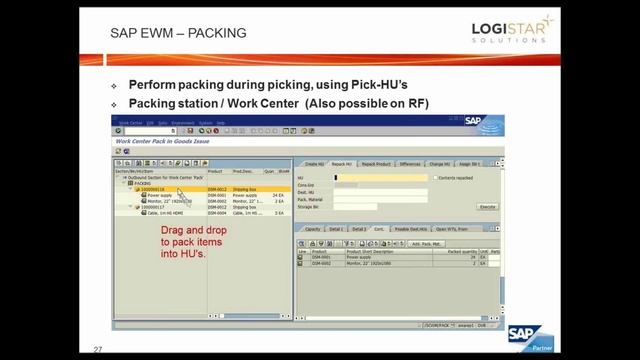The height and width of the screenshot is (360, 640).
Task: Open the Environment menu
Action: 183,123
